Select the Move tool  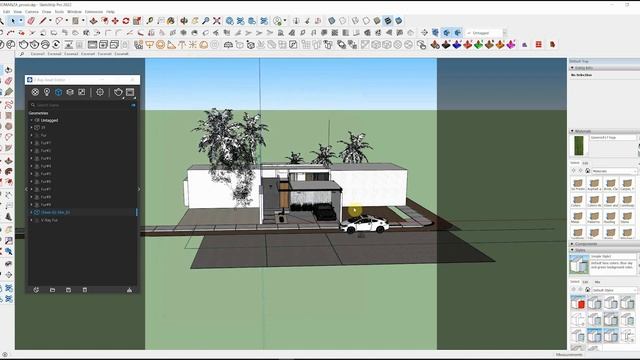(115, 21)
